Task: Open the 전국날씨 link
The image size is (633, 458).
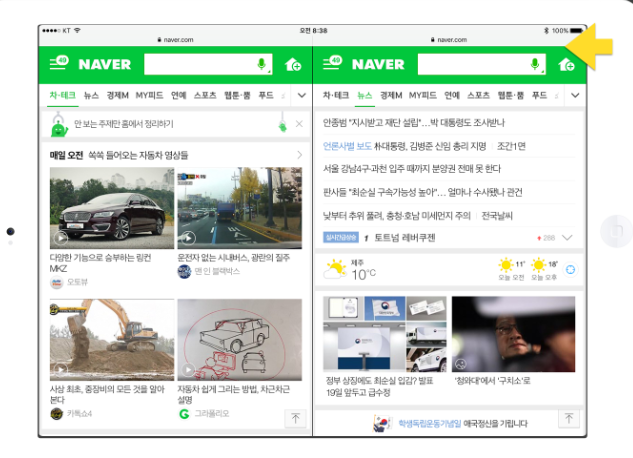Action: tap(497, 215)
